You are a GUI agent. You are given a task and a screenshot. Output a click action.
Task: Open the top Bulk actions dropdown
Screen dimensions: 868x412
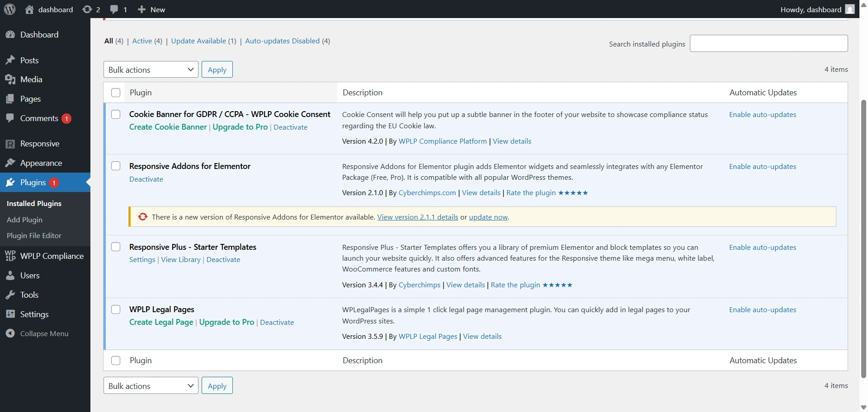click(151, 70)
